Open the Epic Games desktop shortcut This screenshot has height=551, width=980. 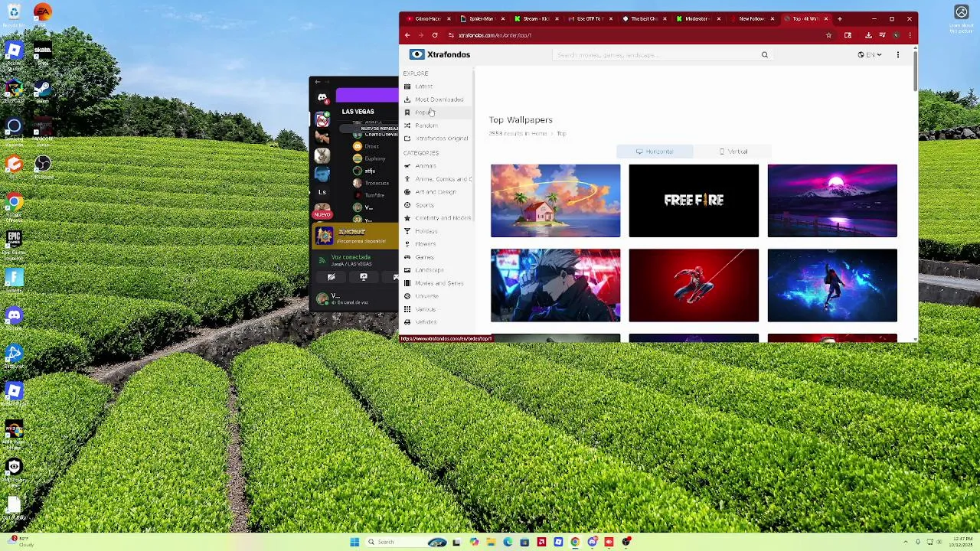(14, 242)
